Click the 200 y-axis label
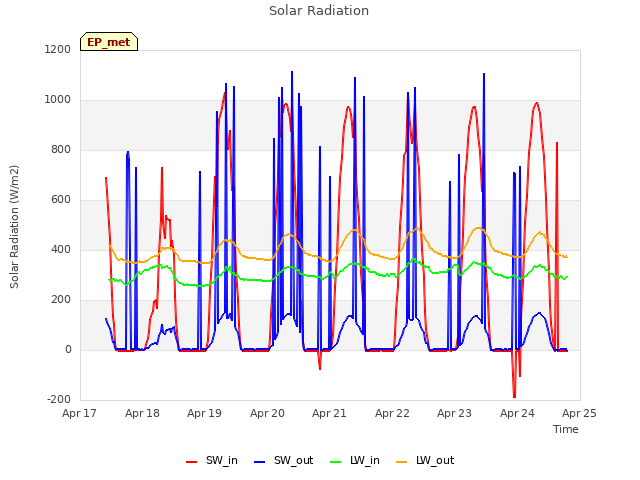 click(61, 300)
